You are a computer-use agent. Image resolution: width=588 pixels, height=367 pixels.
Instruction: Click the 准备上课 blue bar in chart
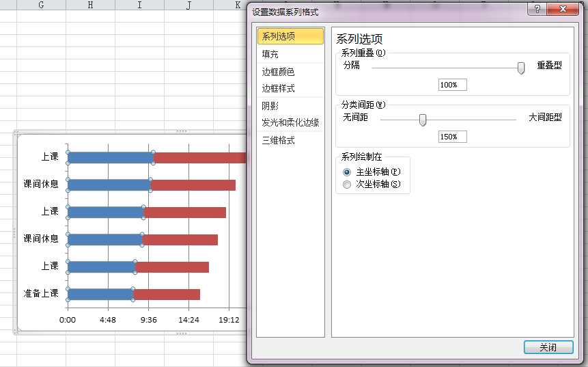100,295
